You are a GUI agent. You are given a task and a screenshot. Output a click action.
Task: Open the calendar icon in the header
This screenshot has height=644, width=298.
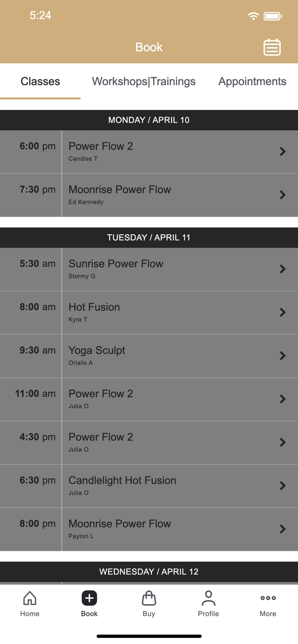[x=272, y=47]
